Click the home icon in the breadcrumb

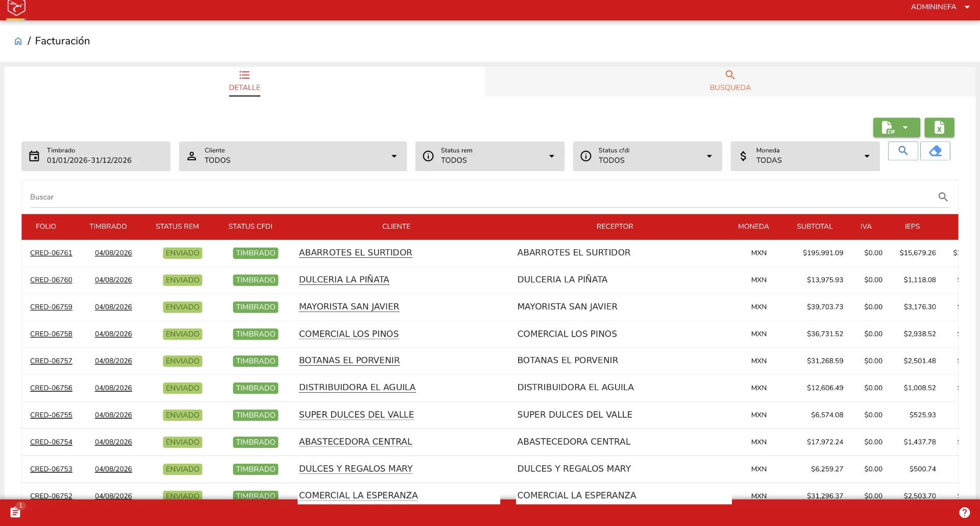coord(18,41)
